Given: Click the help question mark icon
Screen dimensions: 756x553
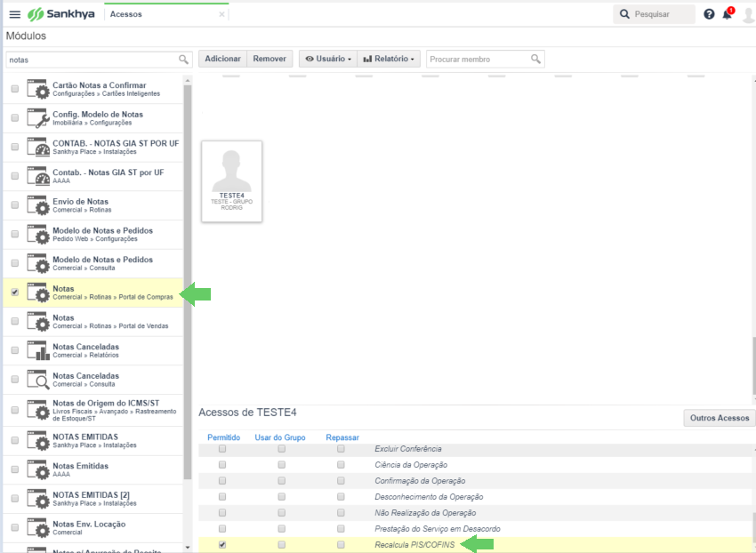Looking at the screenshot, I should 709,14.
